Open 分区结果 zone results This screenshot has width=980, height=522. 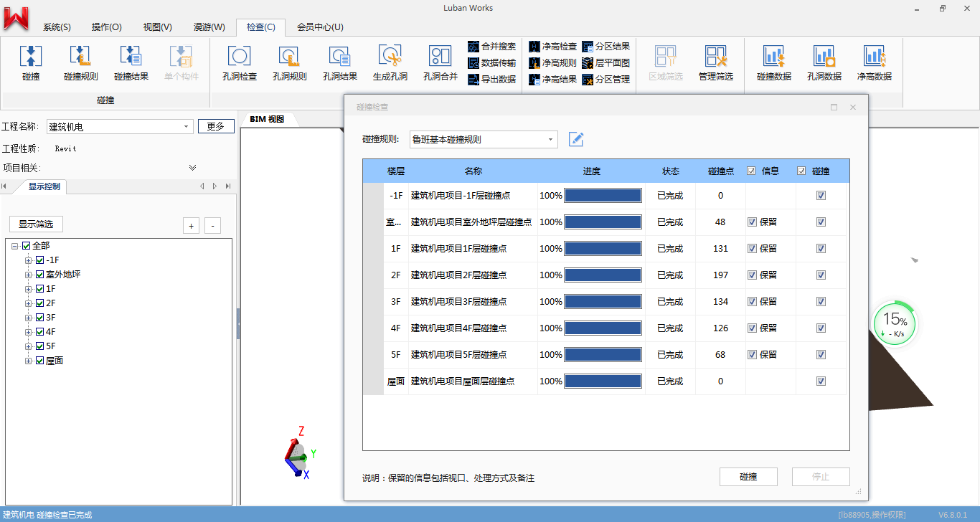(606, 46)
